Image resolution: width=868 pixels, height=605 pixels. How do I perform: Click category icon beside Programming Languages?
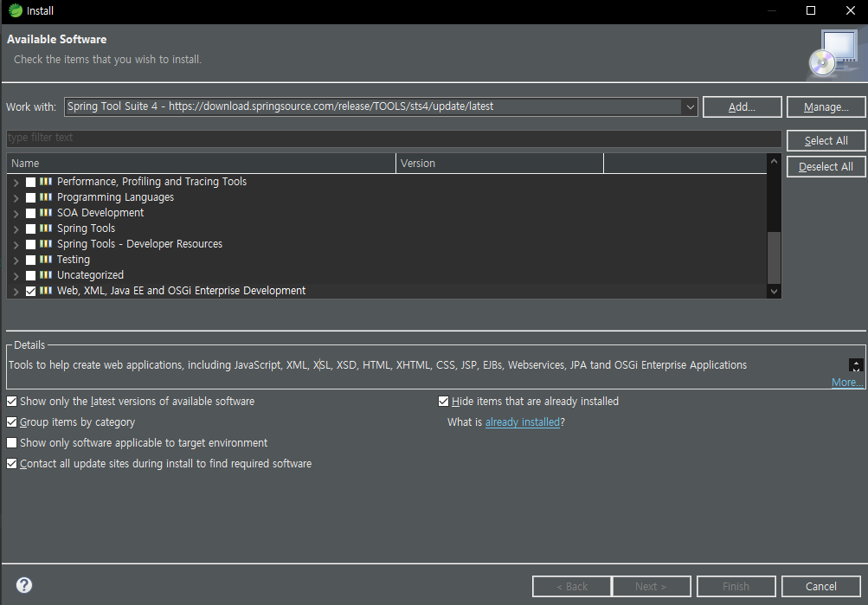click(46, 197)
